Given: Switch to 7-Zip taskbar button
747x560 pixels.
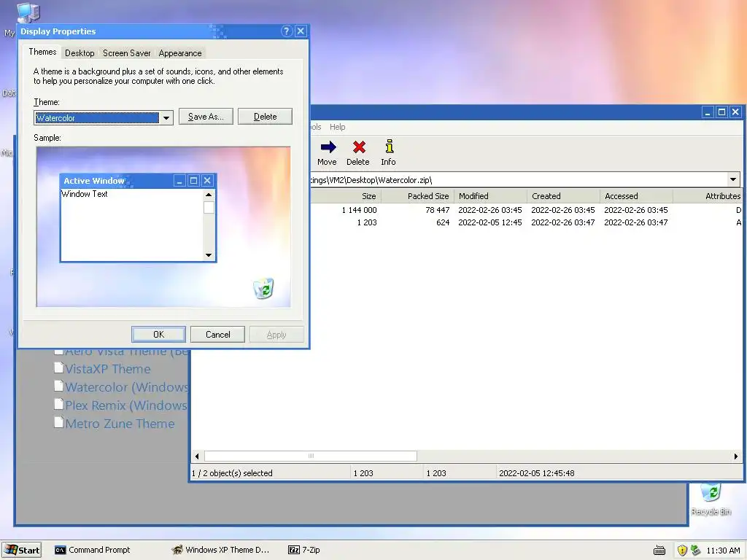Looking at the screenshot, I should pos(304,550).
